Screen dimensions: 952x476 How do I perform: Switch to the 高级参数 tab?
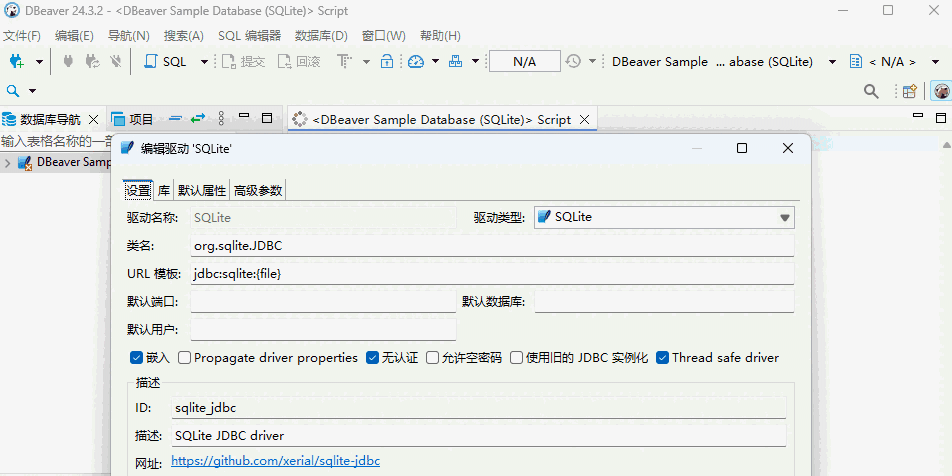[258, 191]
